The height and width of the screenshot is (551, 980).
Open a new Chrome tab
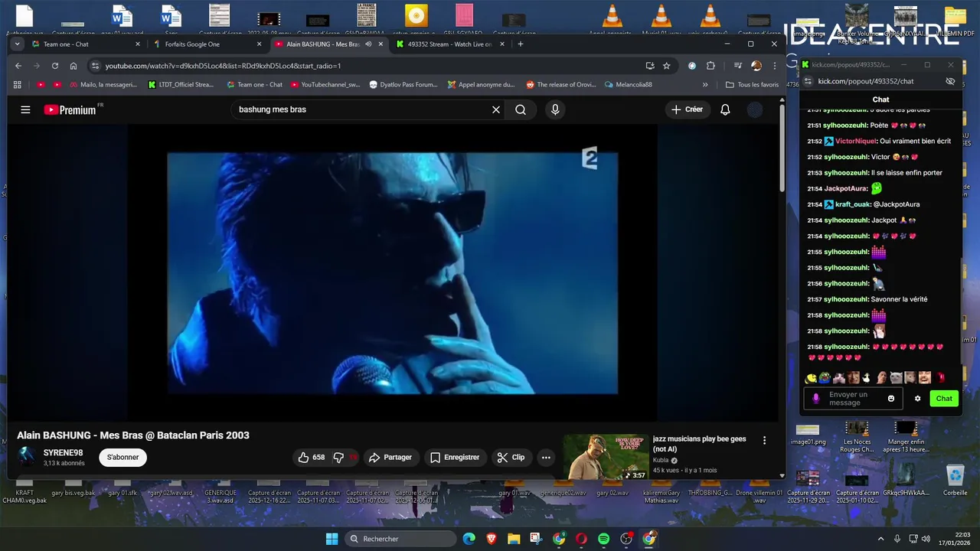[521, 44]
